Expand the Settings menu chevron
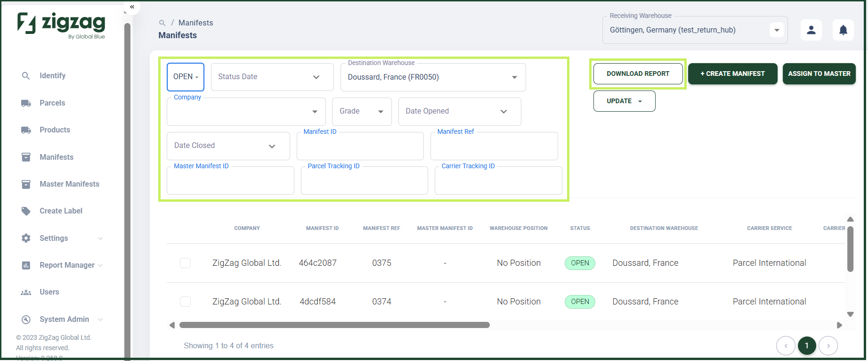Screen dimensions: 868x361 tap(100, 238)
